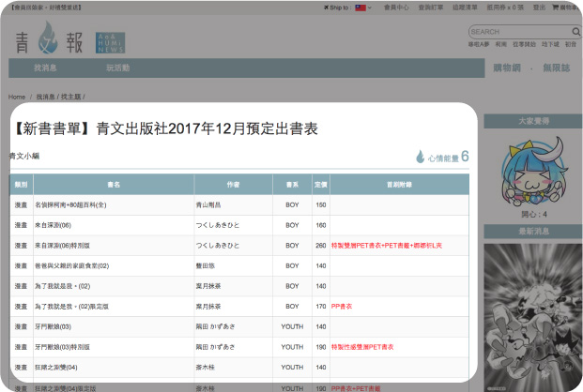Click the book title 爸爸與父親的家庭食堂(02)
The image size is (583, 392).
click(71, 266)
